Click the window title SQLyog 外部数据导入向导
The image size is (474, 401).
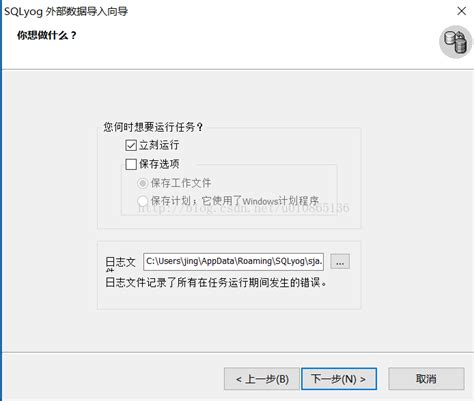click(66, 11)
